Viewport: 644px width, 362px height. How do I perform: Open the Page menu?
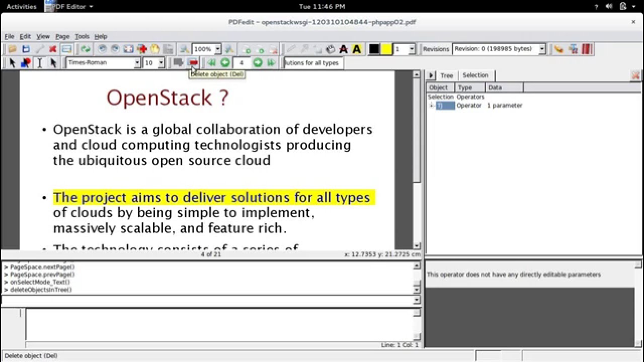(x=62, y=37)
